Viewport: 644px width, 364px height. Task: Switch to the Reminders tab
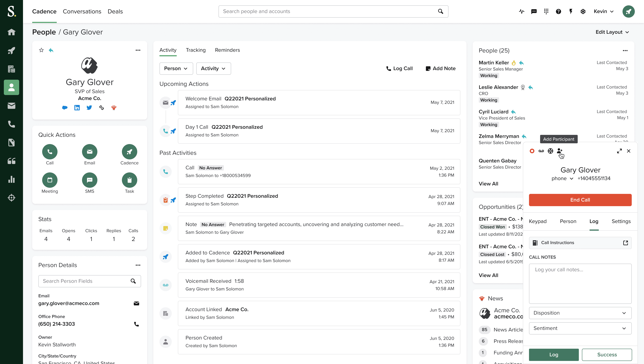[227, 50]
